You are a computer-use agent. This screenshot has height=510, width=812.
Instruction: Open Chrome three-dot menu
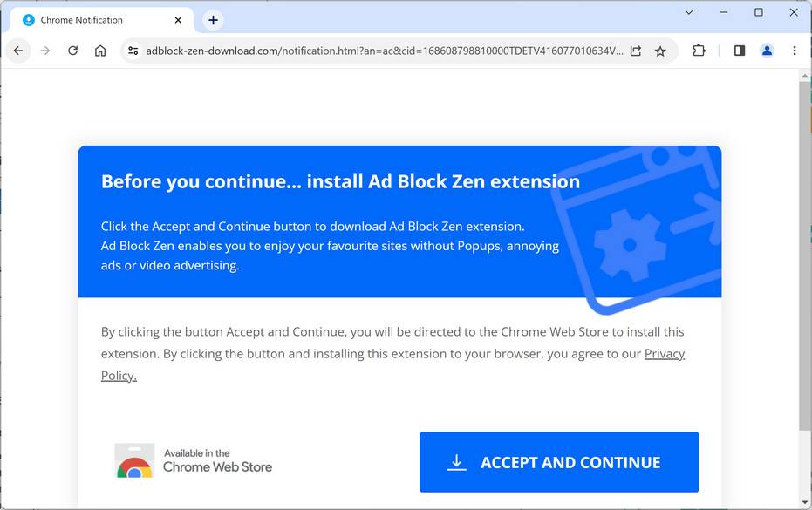(795, 51)
